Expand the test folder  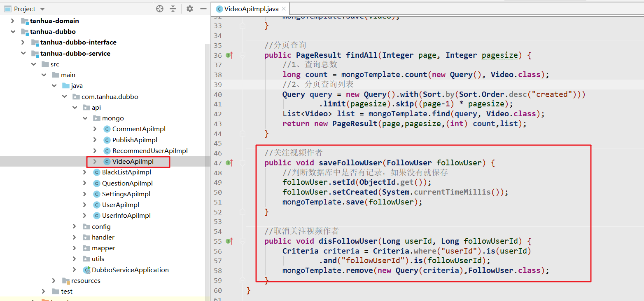click(x=44, y=291)
